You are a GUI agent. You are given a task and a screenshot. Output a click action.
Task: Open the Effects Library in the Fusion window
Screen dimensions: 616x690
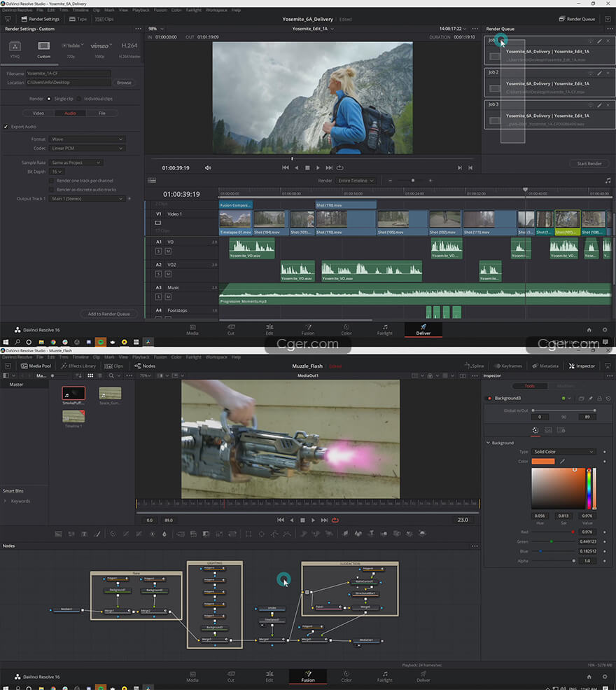point(78,366)
